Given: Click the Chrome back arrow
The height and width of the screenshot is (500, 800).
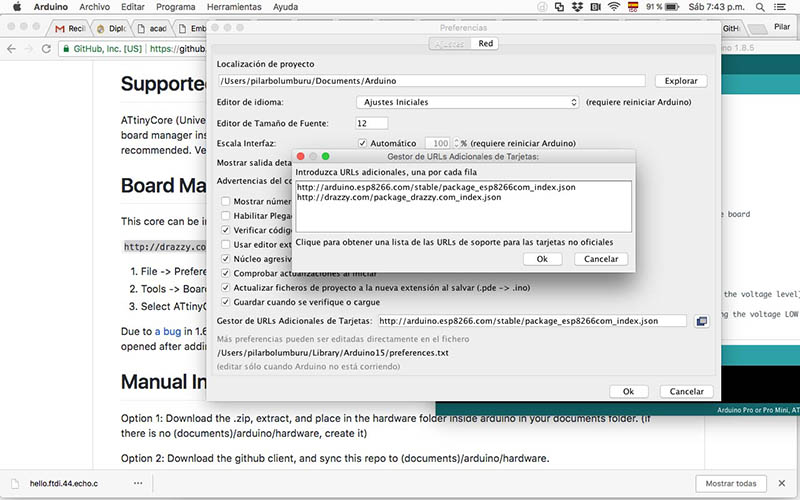Looking at the screenshot, I should click(x=12, y=49).
